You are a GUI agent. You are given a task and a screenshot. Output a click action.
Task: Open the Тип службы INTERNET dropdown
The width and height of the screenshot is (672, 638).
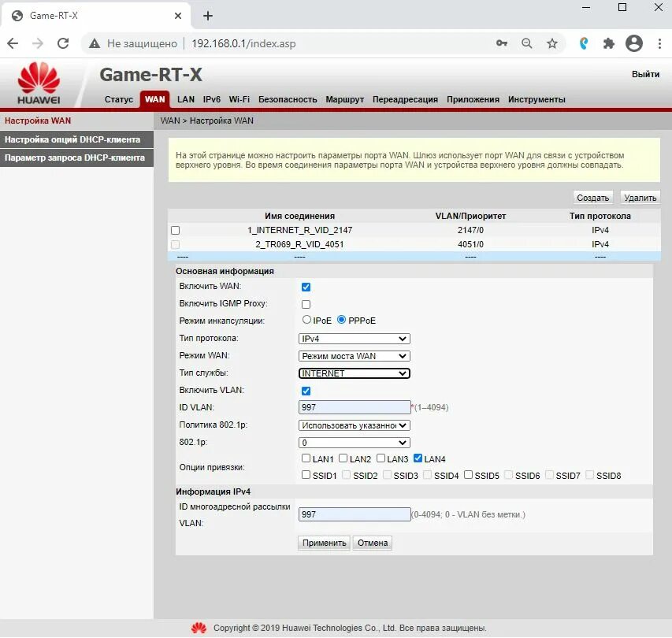(x=354, y=373)
